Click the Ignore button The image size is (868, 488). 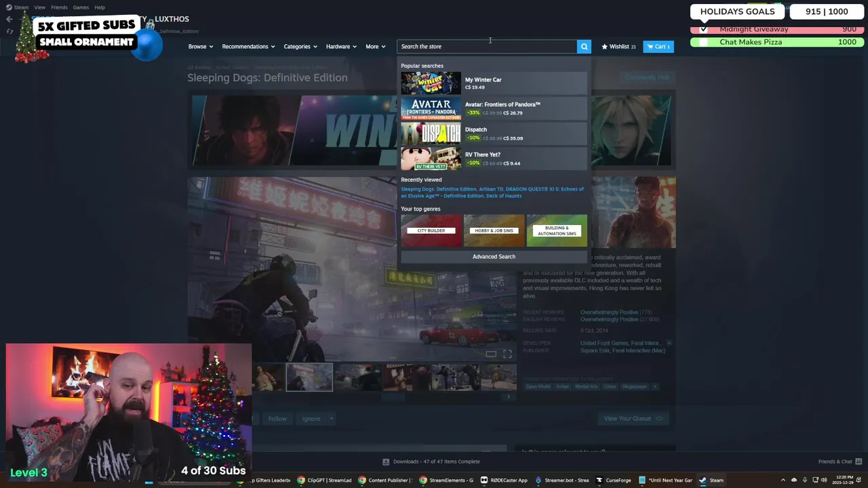311,418
